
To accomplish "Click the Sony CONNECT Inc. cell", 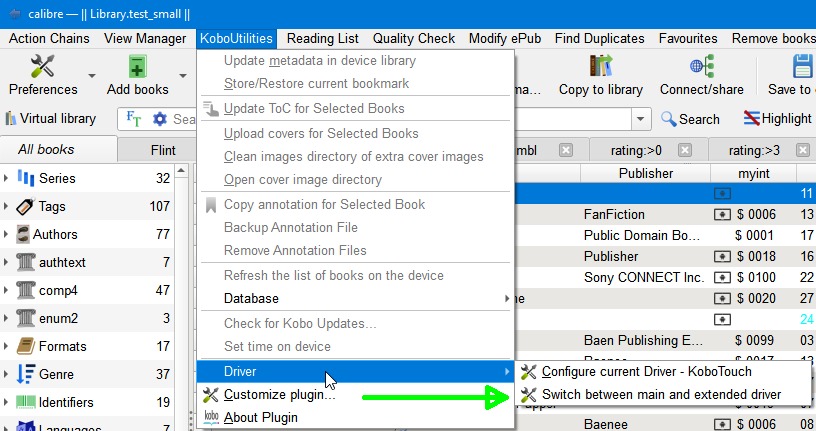I will [x=644, y=277].
